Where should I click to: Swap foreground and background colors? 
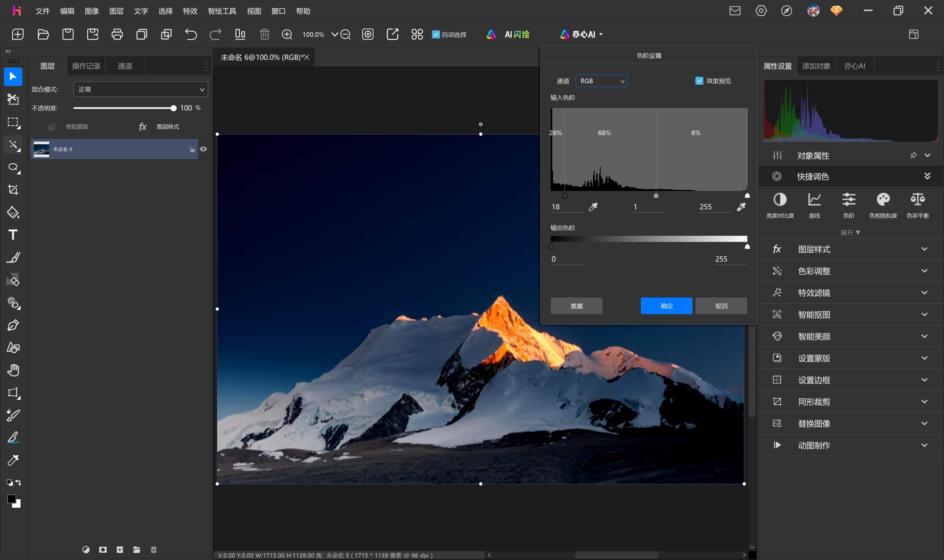pos(18,483)
